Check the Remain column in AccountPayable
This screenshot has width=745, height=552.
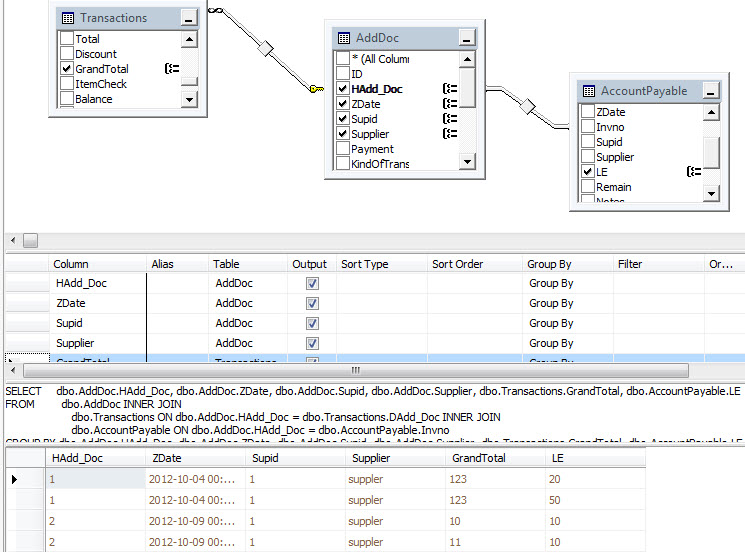click(588, 186)
